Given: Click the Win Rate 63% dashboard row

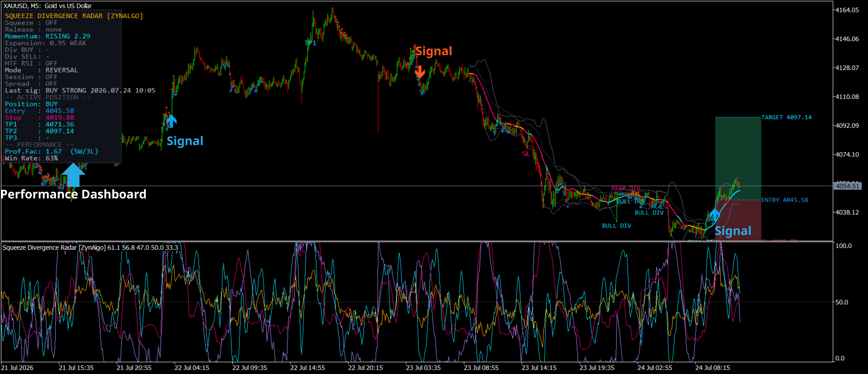Looking at the screenshot, I should point(31,158).
